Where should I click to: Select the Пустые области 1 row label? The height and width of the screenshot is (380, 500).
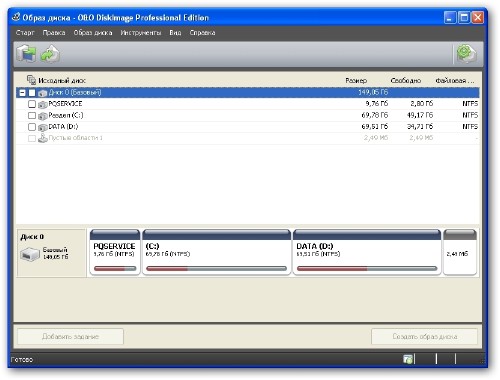[75, 138]
